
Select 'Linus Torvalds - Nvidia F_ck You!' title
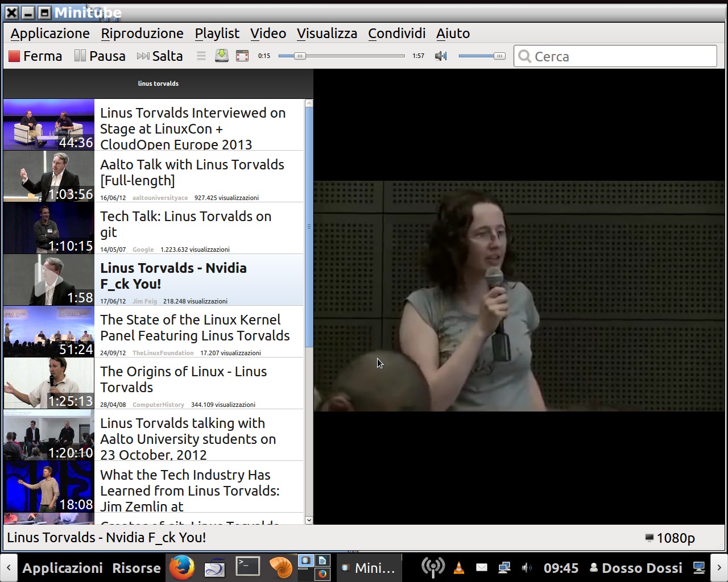pos(173,276)
